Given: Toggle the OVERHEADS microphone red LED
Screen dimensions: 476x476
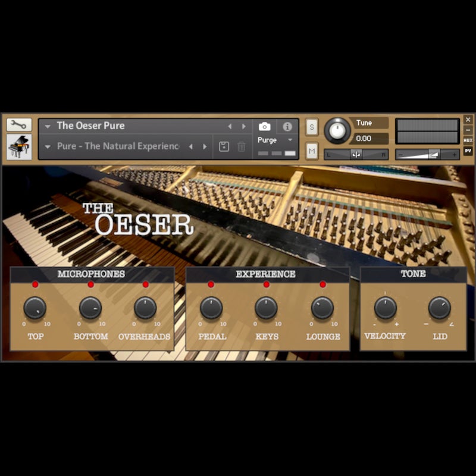Looking at the screenshot, I should click(145, 284).
